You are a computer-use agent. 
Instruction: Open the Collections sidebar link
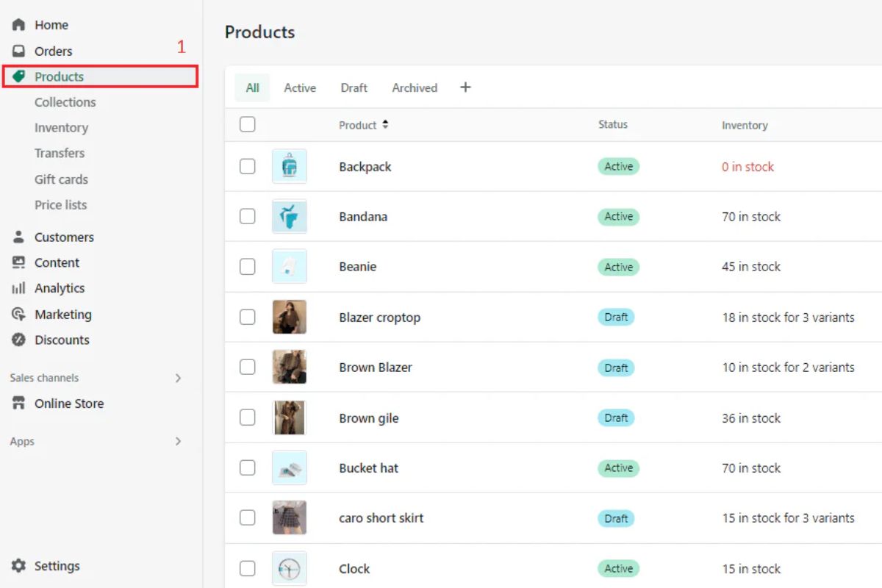click(65, 102)
